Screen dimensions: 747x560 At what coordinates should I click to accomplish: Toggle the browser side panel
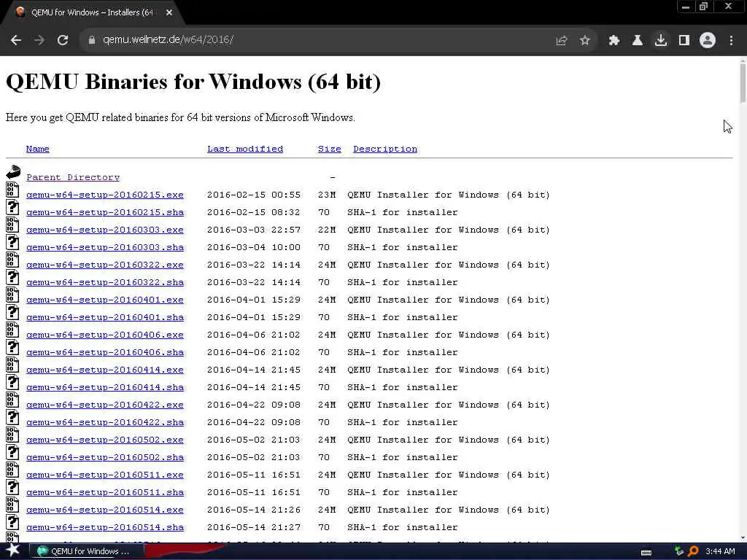(684, 41)
